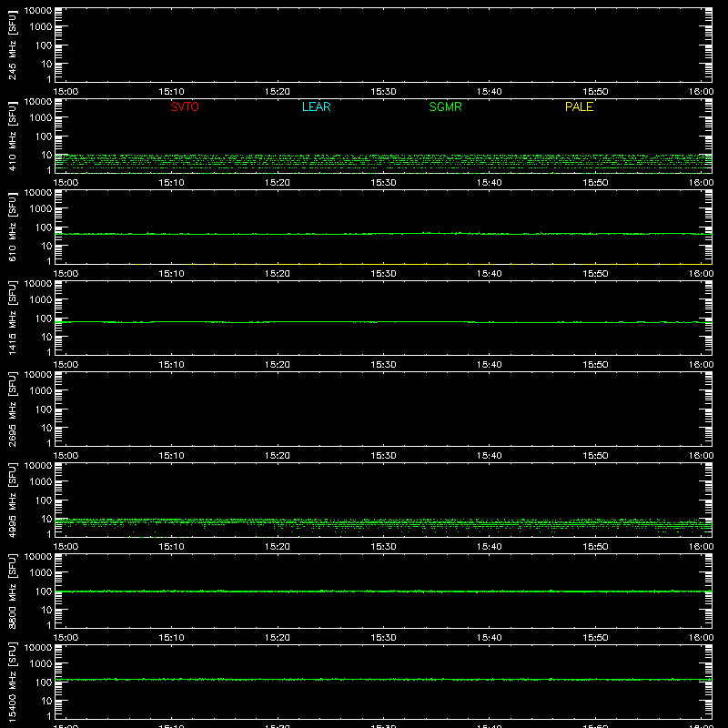The image size is (728, 728).
Task: Click the 100 tick label of 4995 MHz panel
Action: coord(44,500)
